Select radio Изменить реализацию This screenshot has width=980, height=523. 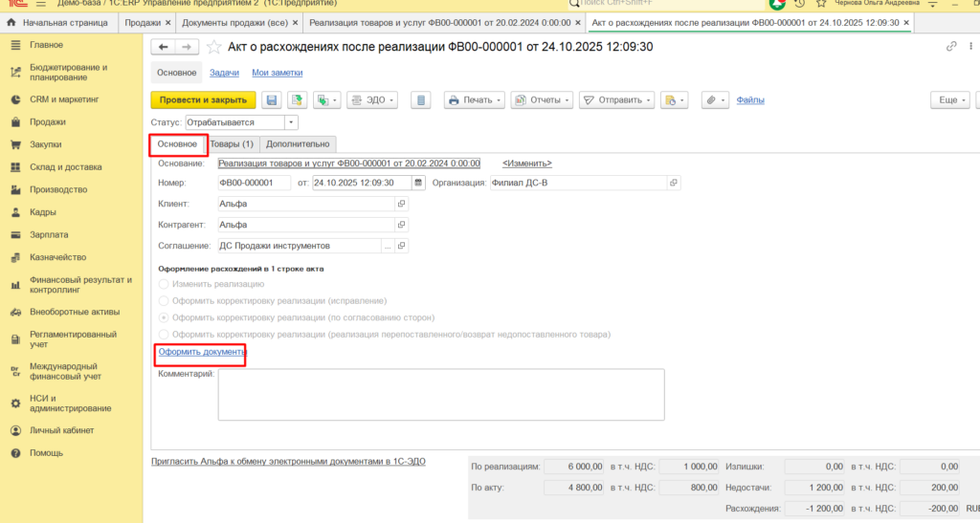tap(164, 284)
